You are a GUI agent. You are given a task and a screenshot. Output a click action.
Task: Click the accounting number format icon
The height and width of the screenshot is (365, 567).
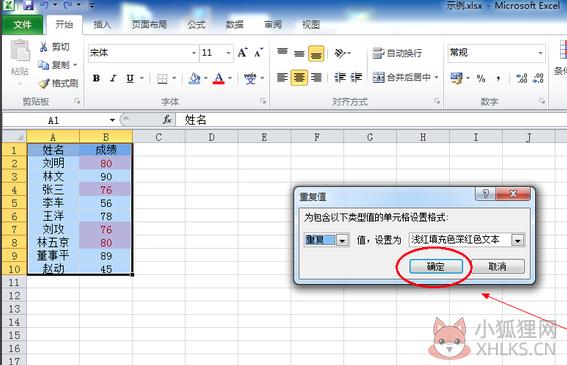click(456, 78)
